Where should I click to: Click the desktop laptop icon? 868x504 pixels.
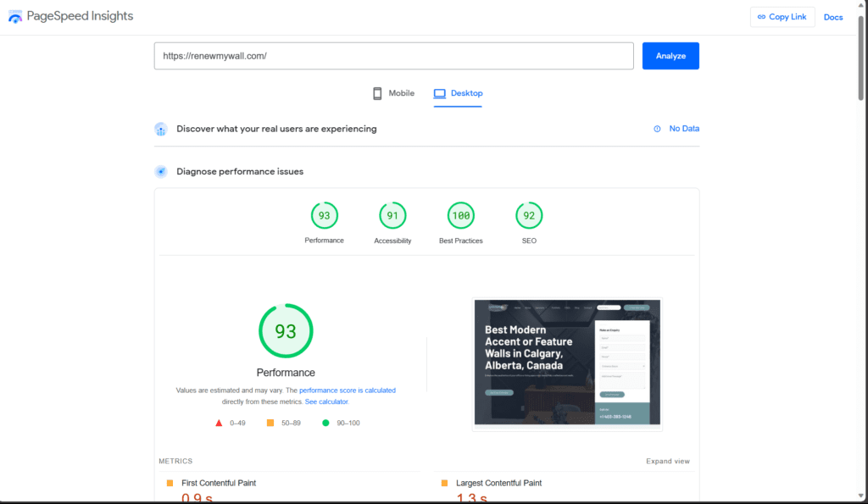440,93
